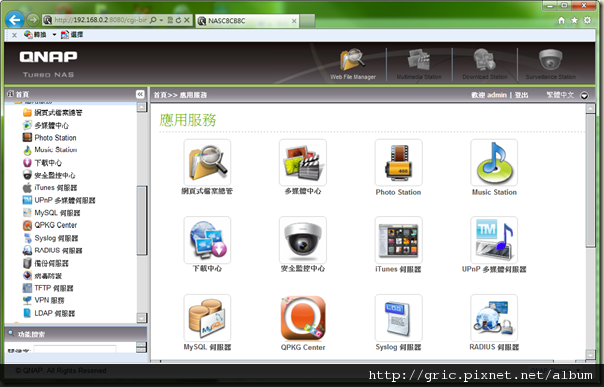The image size is (604, 387).
Task: Click the browser address bar URL
Action: [x=101, y=20]
